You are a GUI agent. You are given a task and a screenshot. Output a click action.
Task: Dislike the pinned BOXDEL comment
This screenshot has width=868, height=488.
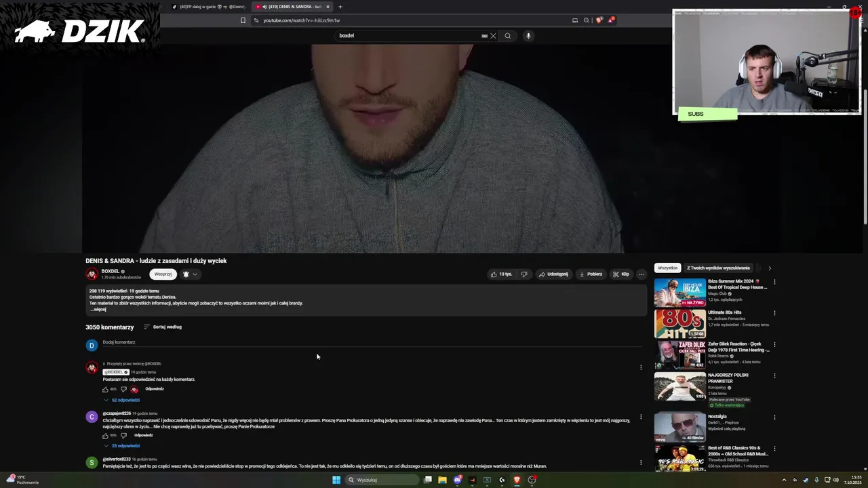(123, 389)
